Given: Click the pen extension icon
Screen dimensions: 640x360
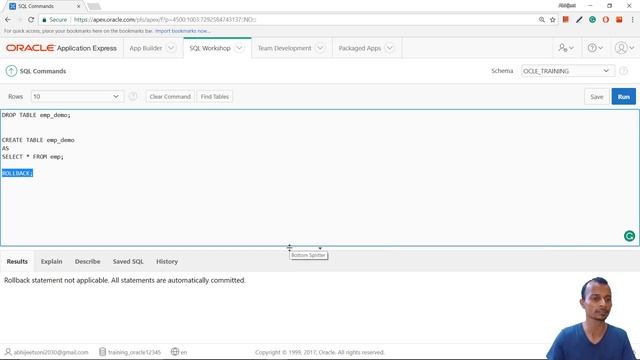Looking at the screenshot, I should pos(579,20).
